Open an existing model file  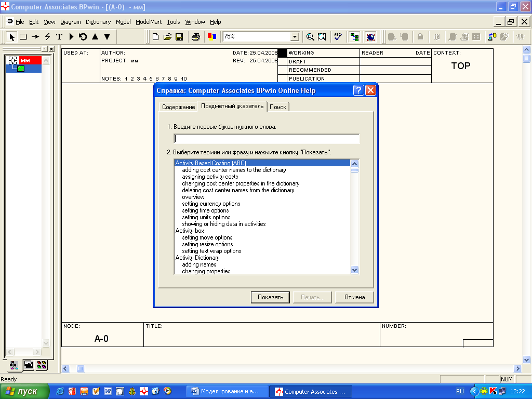(x=167, y=37)
